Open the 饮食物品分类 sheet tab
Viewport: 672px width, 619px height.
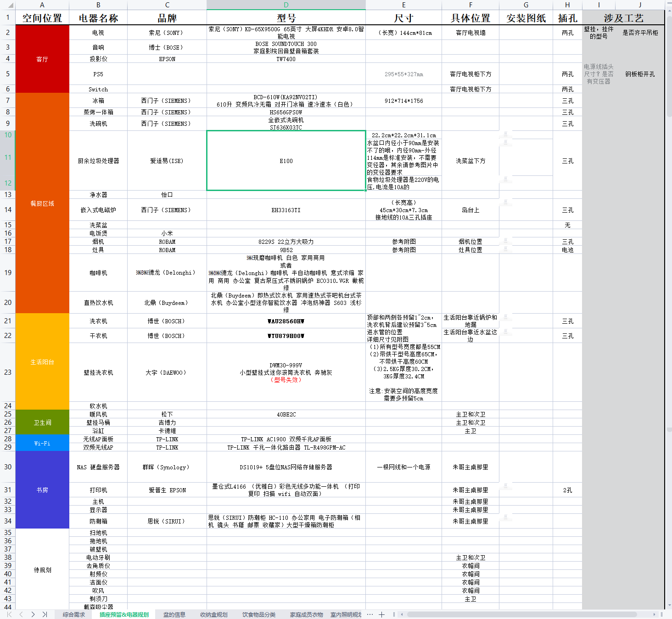[259, 614]
